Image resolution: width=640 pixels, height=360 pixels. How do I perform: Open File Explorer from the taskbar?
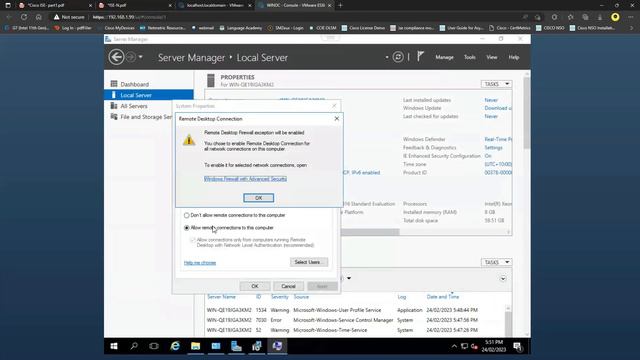(x=196, y=346)
